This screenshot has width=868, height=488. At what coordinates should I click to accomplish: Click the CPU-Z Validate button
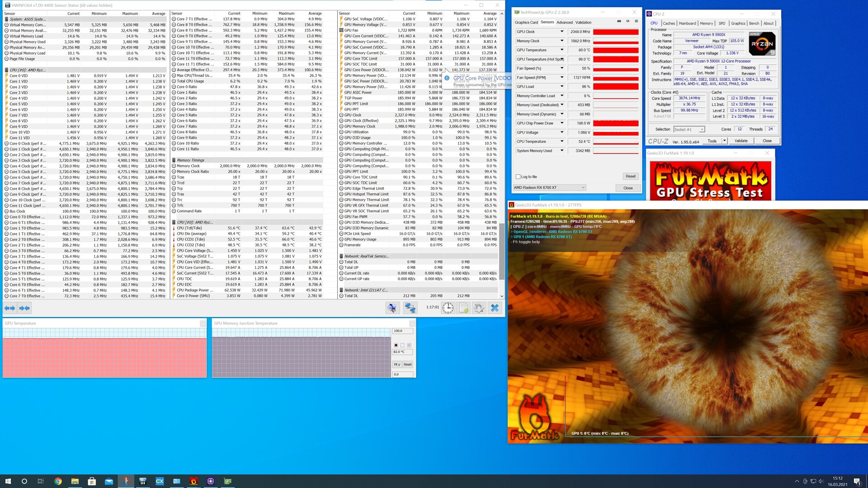tap(741, 141)
